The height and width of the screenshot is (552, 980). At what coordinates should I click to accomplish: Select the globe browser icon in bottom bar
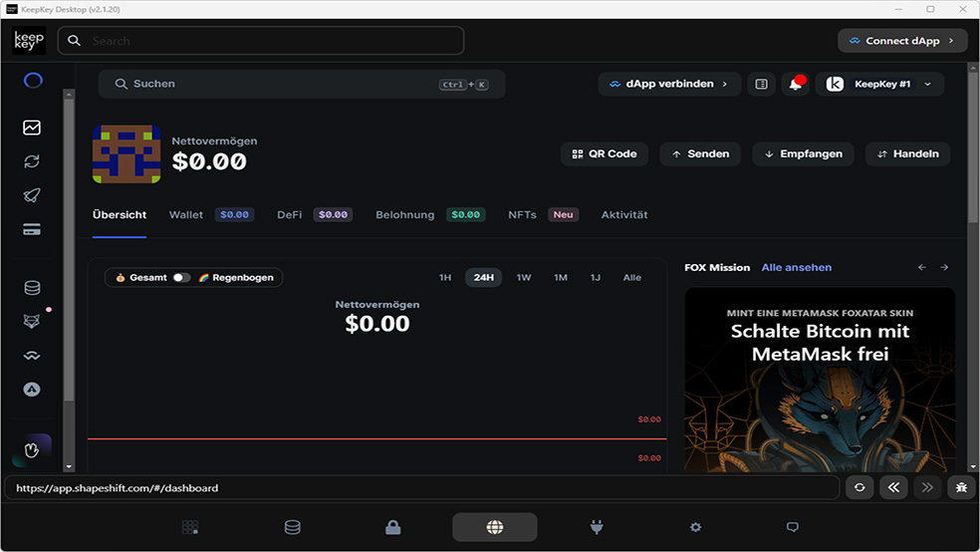point(494,528)
